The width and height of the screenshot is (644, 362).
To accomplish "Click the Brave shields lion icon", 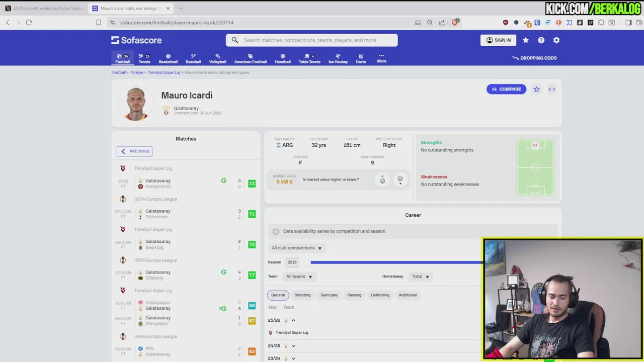I will tap(455, 22).
